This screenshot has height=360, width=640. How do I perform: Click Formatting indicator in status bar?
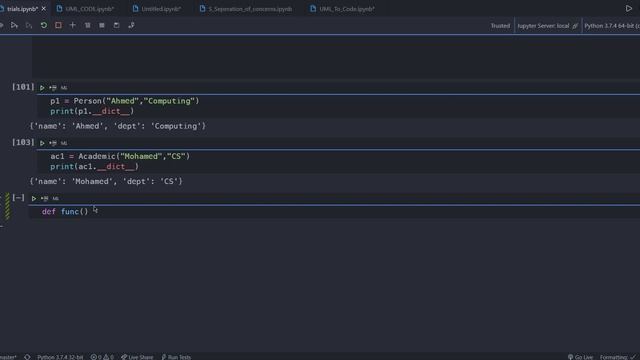(x=618, y=357)
